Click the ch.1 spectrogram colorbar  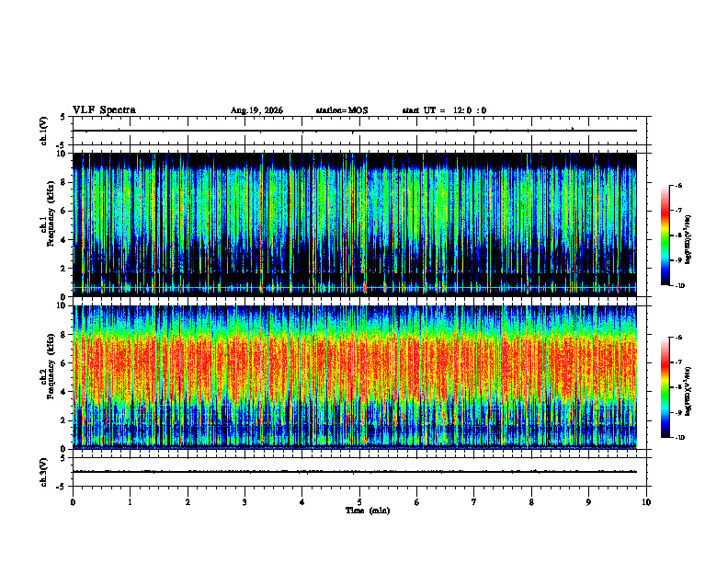click(665, 236)
